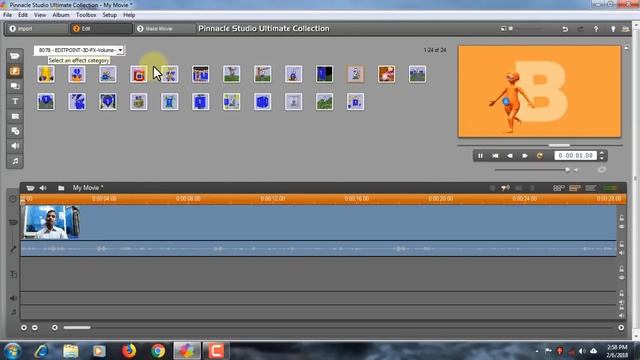
Task: Click the timeline horizontal scrollbar thumb
Action: (77, 327)
